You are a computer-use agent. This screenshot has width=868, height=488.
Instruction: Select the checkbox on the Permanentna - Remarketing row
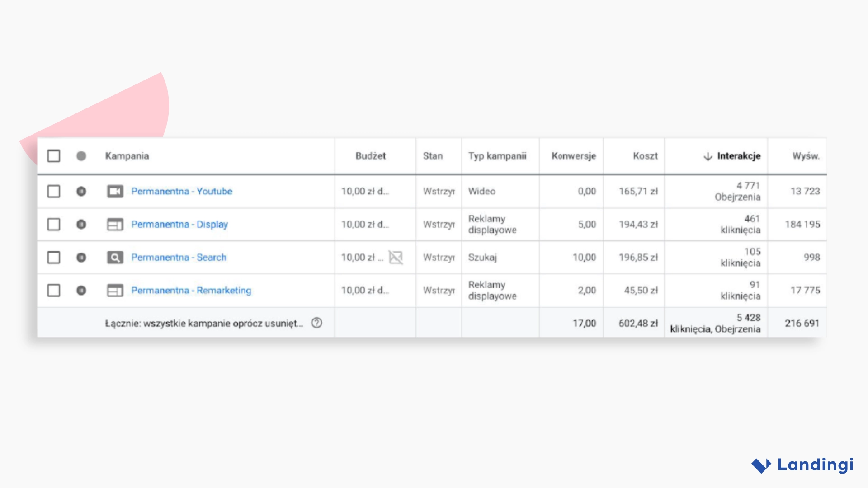[53, 291]
